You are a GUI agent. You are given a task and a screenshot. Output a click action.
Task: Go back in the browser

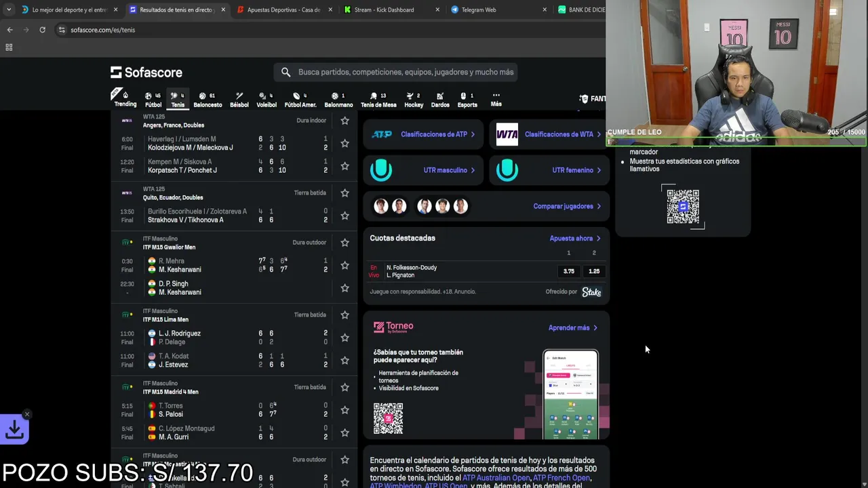point(9,30)
